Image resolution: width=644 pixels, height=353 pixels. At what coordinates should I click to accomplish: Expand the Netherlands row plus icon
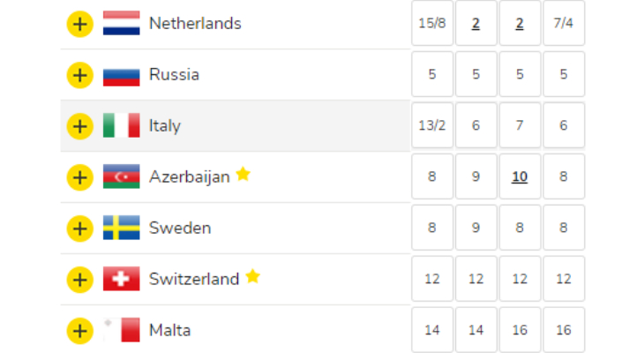[x=80, y=24]
